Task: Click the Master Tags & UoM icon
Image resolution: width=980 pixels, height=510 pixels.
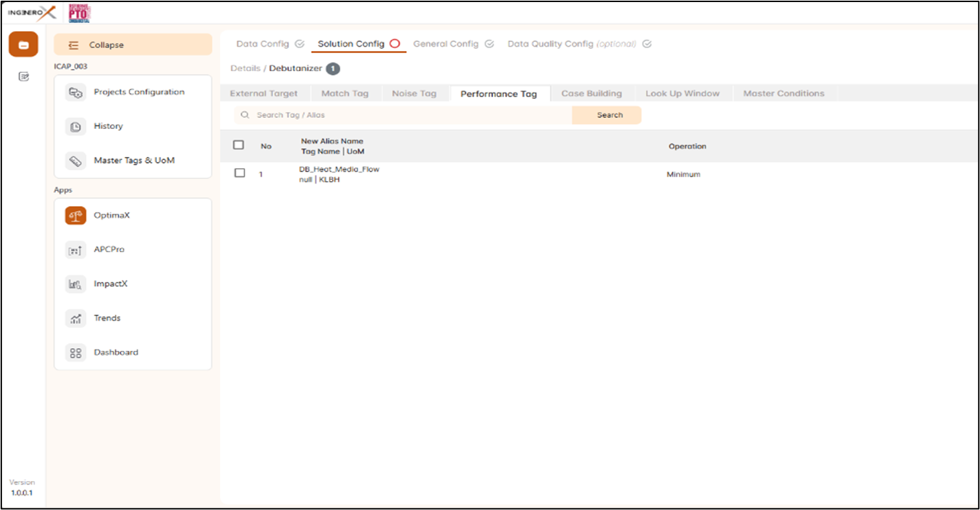Action: coord(76,161)
